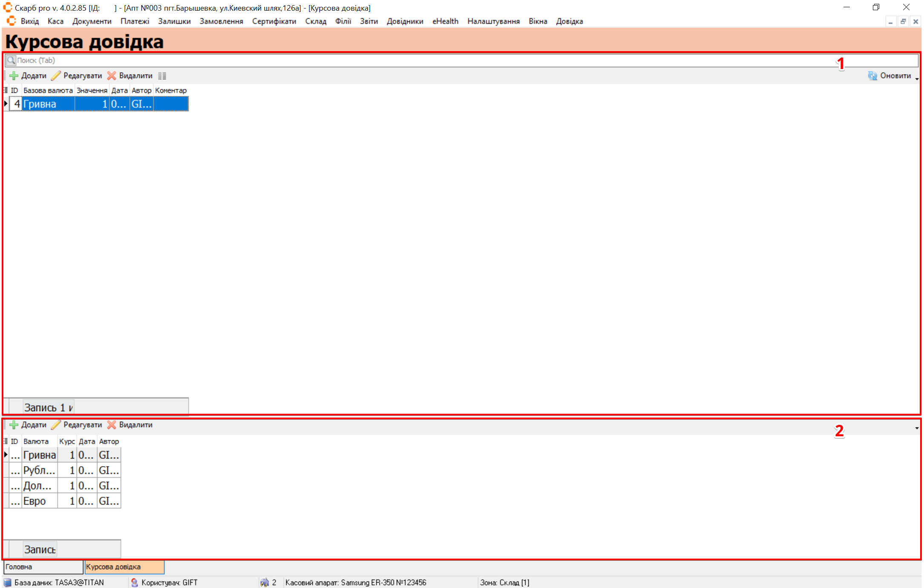Select the Рубл... row in lower table
924x588 pixels.
coord(39,470)
